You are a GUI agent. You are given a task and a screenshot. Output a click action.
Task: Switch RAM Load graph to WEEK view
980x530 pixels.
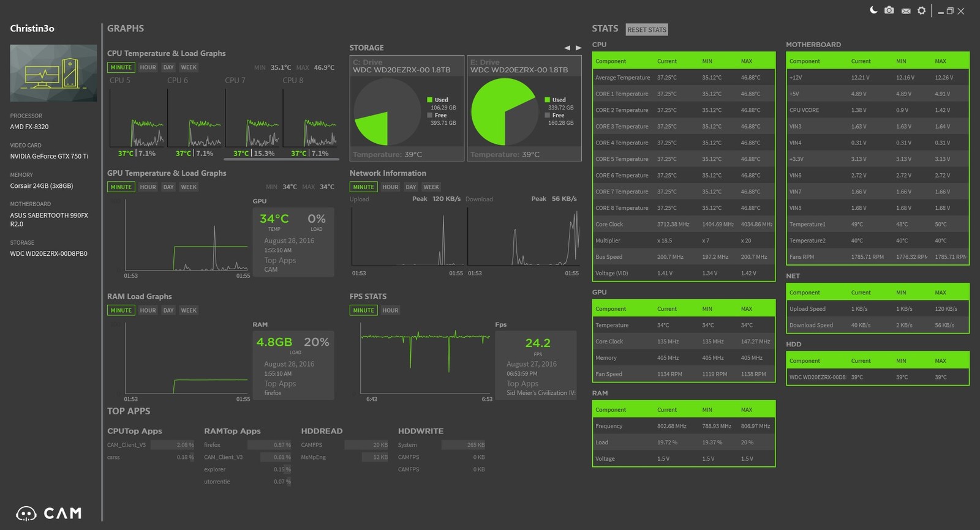click(189, 310)
